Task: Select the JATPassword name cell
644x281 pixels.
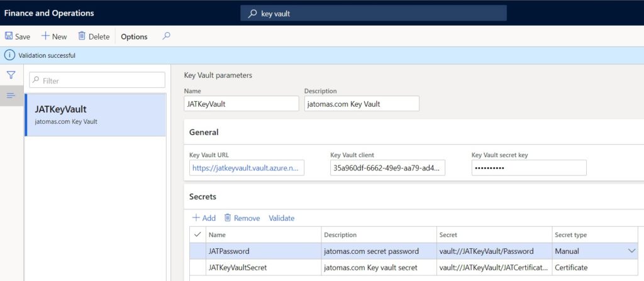Action: pos(264,251)
